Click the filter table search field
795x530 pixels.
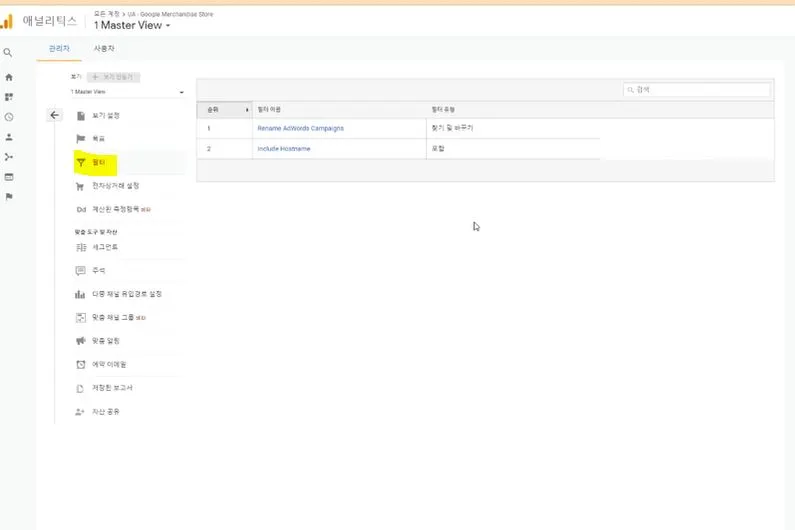coord(697,90)
